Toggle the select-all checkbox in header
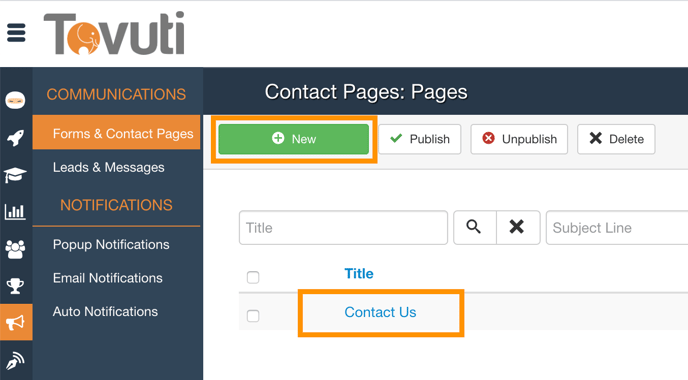This screenshot has height=380, width=688. [x=253, y=277]
